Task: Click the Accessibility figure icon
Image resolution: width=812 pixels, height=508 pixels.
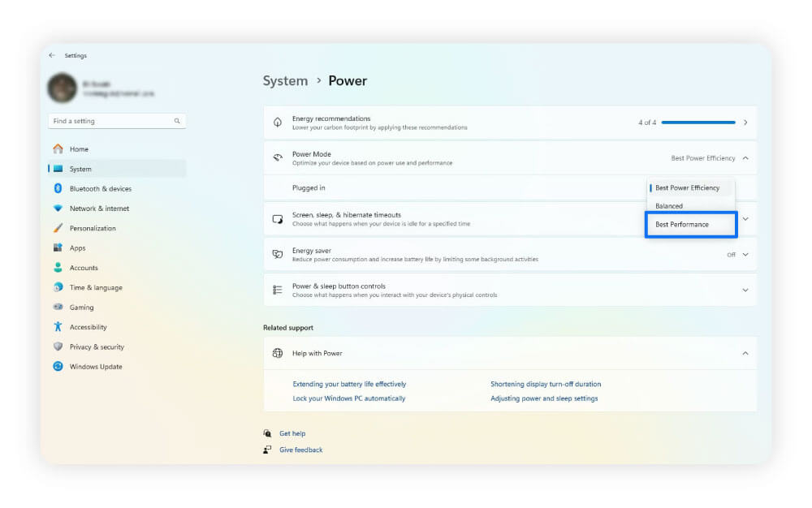Action: point(58,327)
